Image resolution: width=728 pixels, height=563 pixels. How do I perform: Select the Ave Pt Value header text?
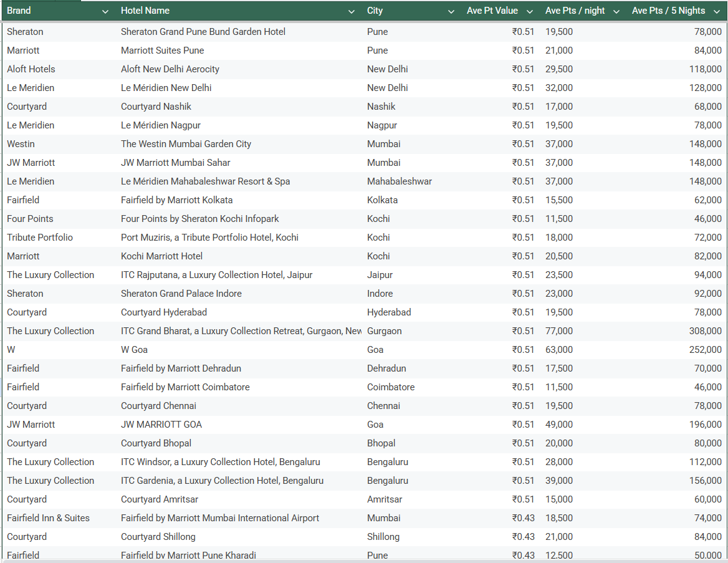pyautogui.click(x=492, y=11)
